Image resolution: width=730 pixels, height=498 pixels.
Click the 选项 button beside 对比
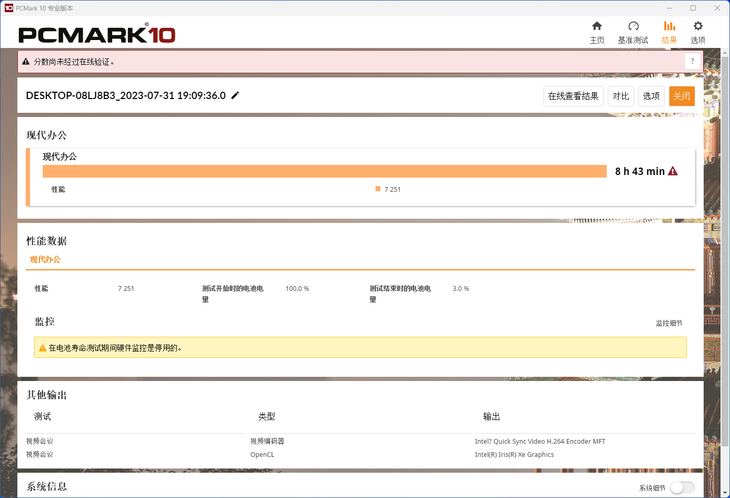tap(651, 96)
